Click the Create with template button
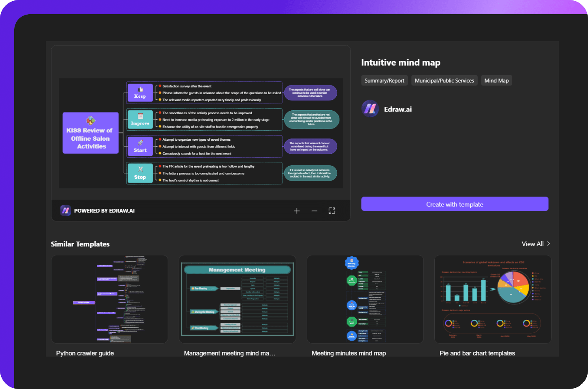The image size is (588, 389). click(x=455, y=204)
